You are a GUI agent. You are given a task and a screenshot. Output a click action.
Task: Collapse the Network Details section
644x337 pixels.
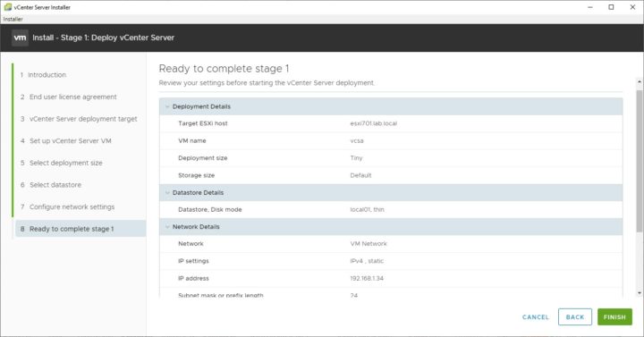click(167, 227)
